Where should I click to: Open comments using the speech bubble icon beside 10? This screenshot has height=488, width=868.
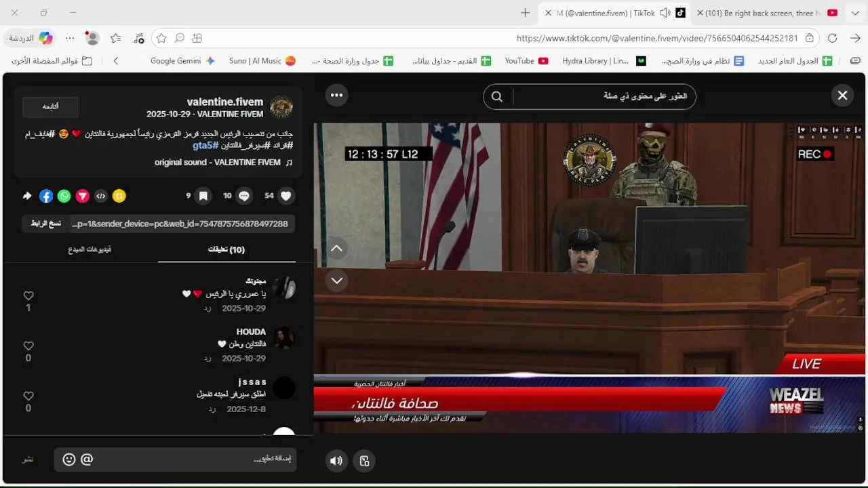click(244, 196)
